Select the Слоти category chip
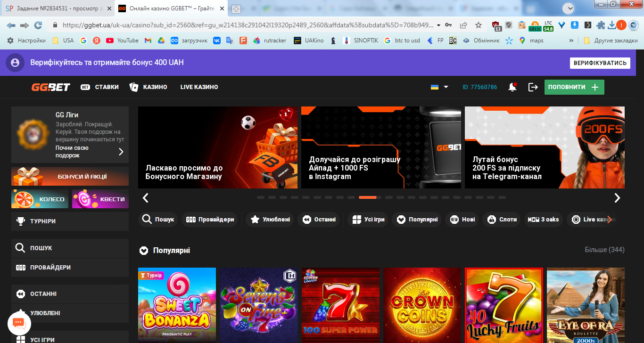Screen dimensions: 644x343 pos(502,220)
